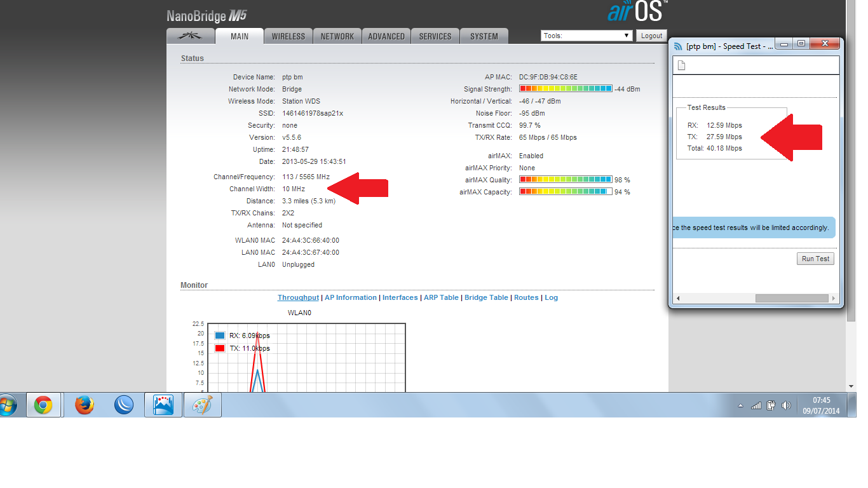Image resolution: width=868 pixels, height=488 pixels.
Task: Show the Throughput monitor
Action: [x=298, y=297]
